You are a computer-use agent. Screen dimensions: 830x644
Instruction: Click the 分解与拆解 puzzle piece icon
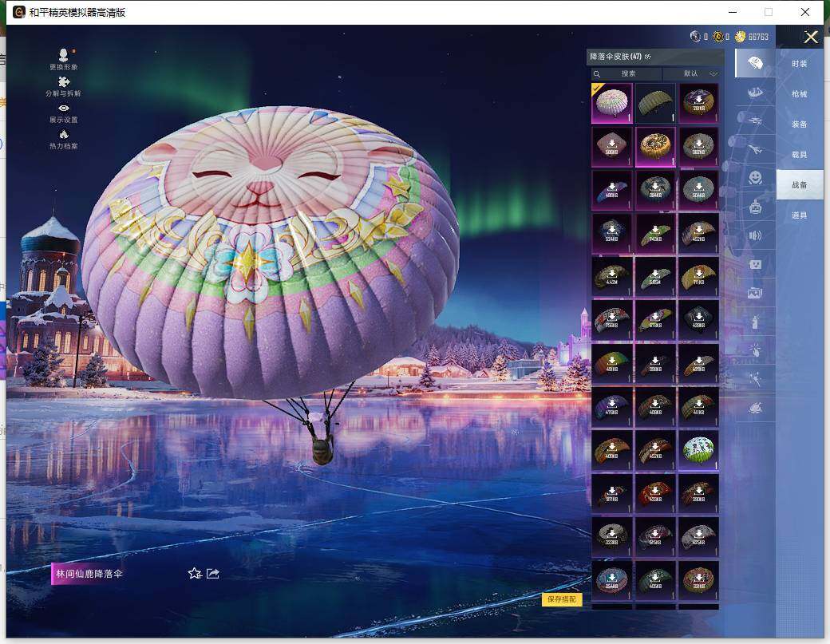pos(64,82)
